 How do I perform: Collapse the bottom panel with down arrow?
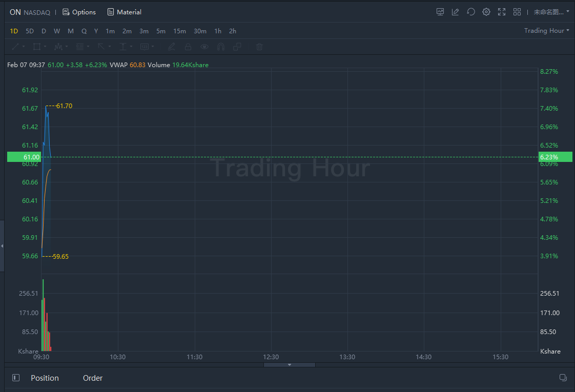click(x=290, y=365)
